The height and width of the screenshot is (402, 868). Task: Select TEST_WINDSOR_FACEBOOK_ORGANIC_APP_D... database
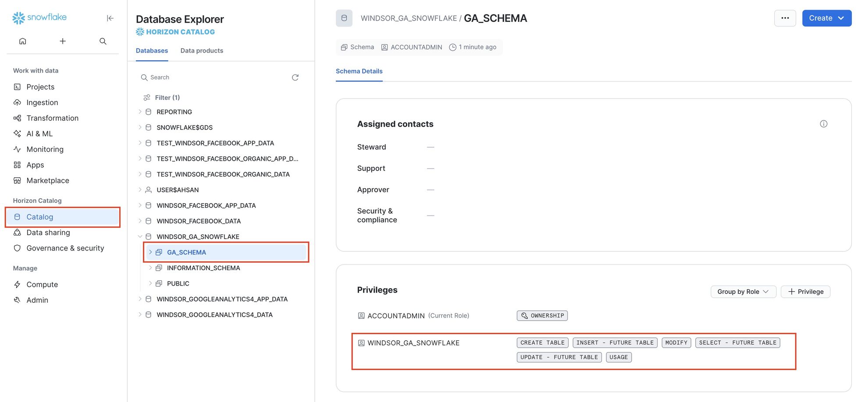pyautogui.click(x=227, y=159)
